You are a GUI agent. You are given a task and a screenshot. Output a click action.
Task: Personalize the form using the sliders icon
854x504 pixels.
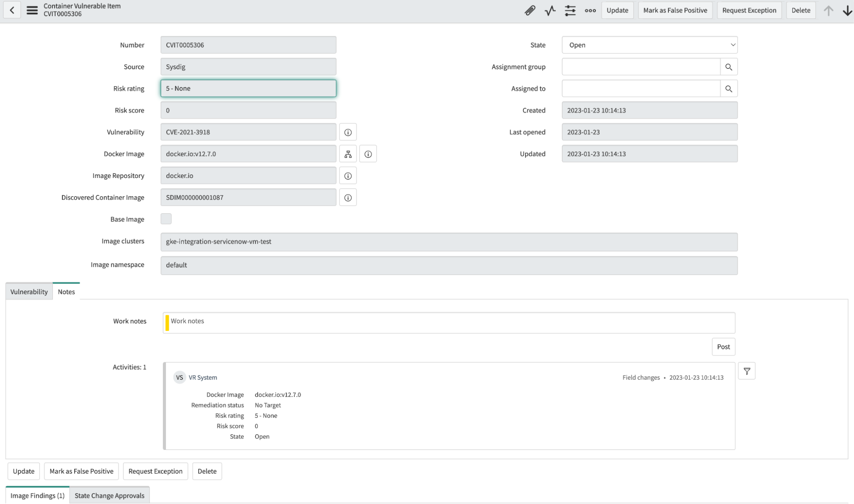pos(570,10)
